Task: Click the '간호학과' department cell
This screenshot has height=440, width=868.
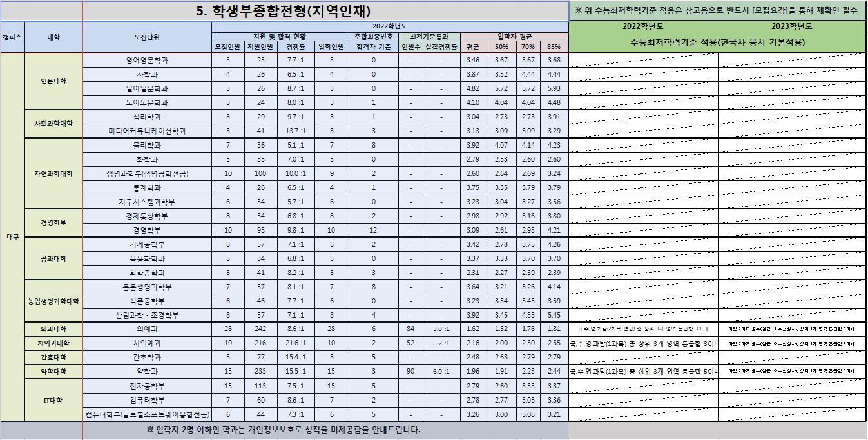Action: [147, 357]
